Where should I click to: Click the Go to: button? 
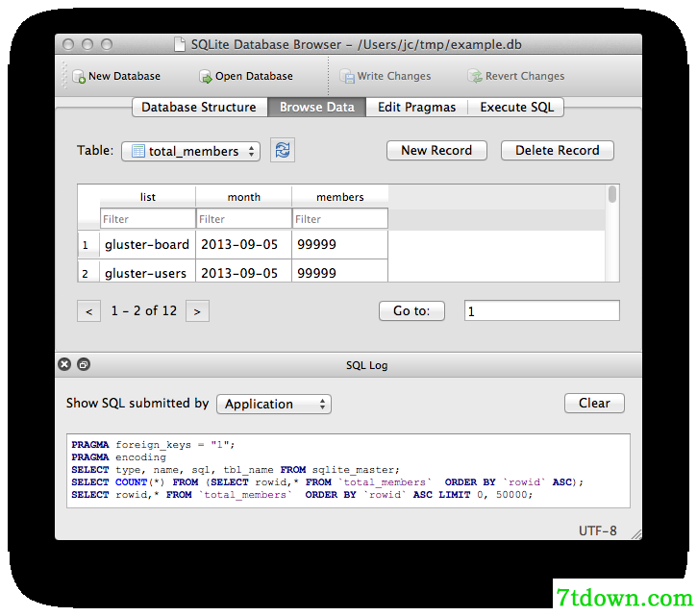click(x=411, y=310)
